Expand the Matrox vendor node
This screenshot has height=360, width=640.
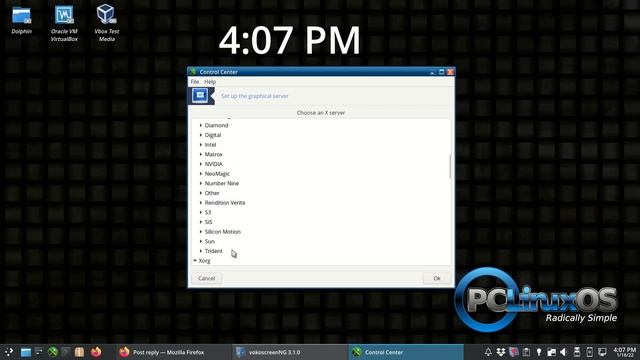coord(200,154)
